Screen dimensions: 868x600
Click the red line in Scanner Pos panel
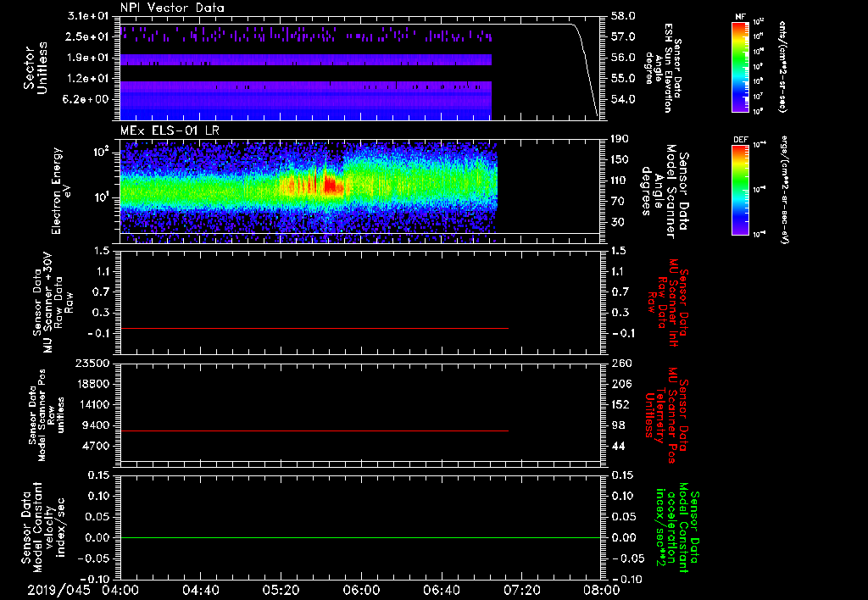coord(314,431)
